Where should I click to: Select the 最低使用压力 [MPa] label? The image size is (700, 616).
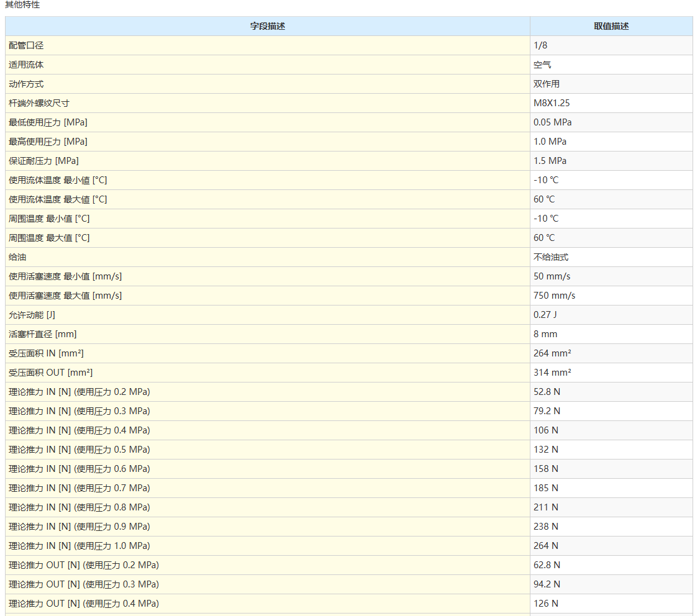point(48,122)
